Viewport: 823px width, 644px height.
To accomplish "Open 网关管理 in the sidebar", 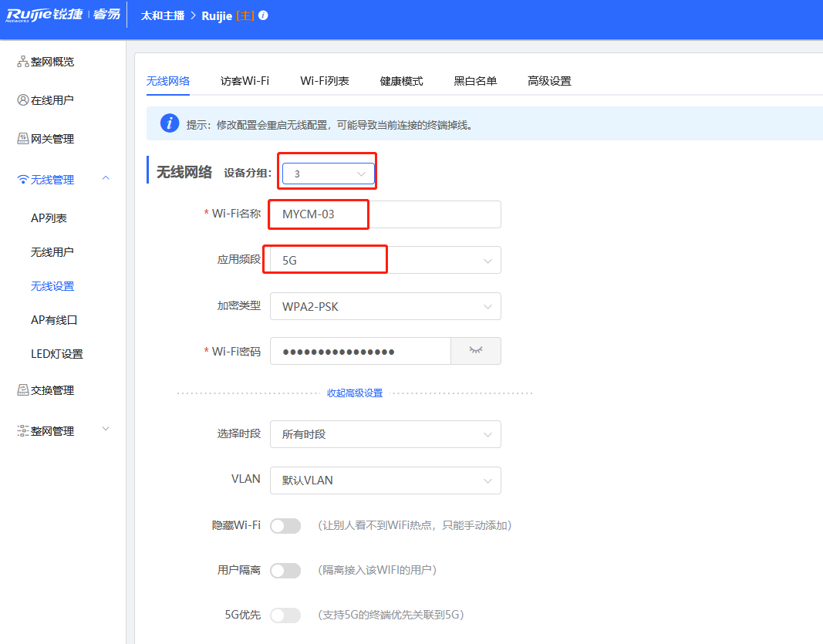I will click(52, 139).
